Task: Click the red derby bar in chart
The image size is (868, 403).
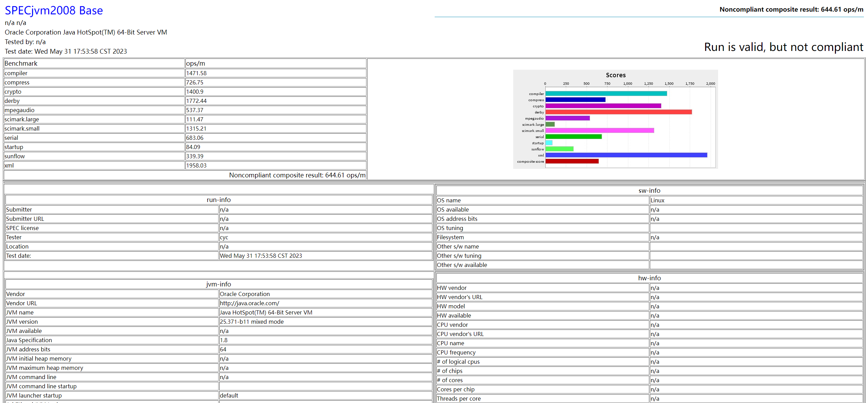Action: tap(618, 112)
